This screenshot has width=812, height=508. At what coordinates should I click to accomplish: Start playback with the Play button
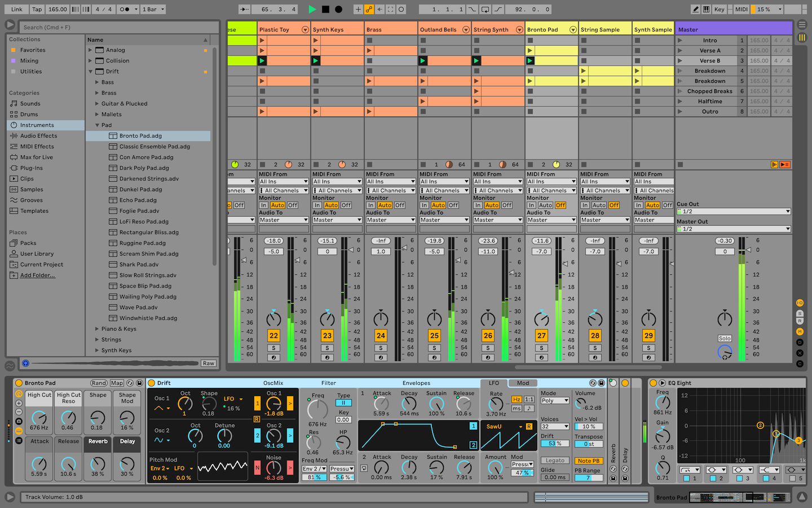point(312,9)
